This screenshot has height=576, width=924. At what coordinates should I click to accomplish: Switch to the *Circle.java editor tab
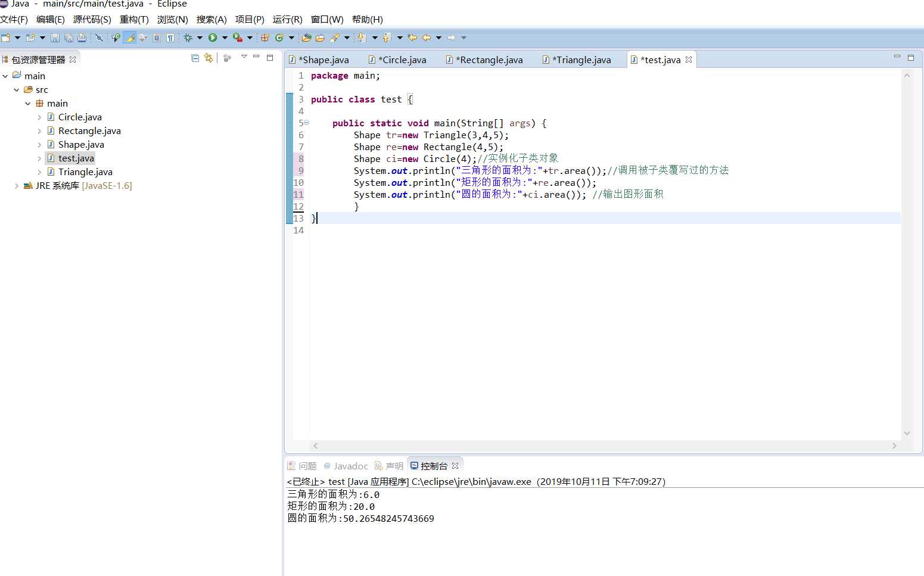pos(397,60)
